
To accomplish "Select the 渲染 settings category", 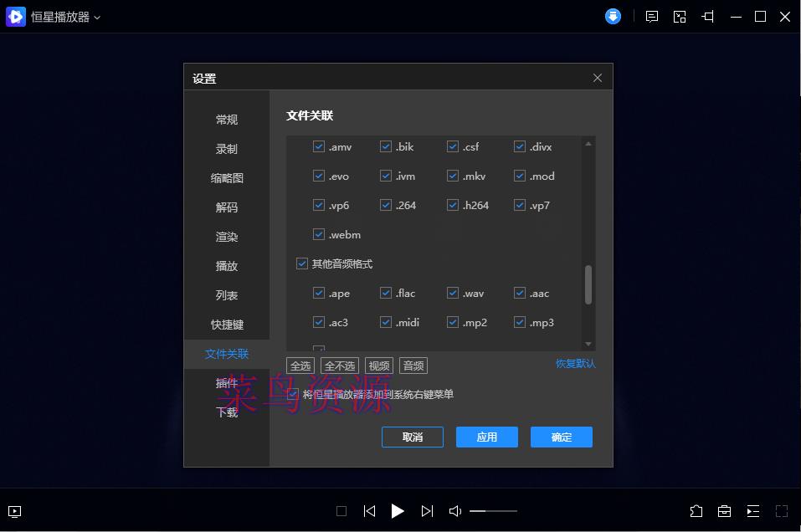I will coord(226,237).
